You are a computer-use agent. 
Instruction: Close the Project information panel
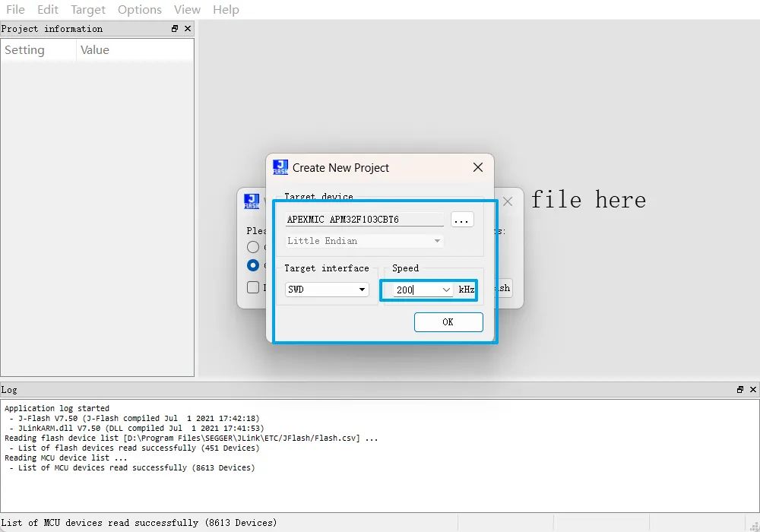pos(188,29)
